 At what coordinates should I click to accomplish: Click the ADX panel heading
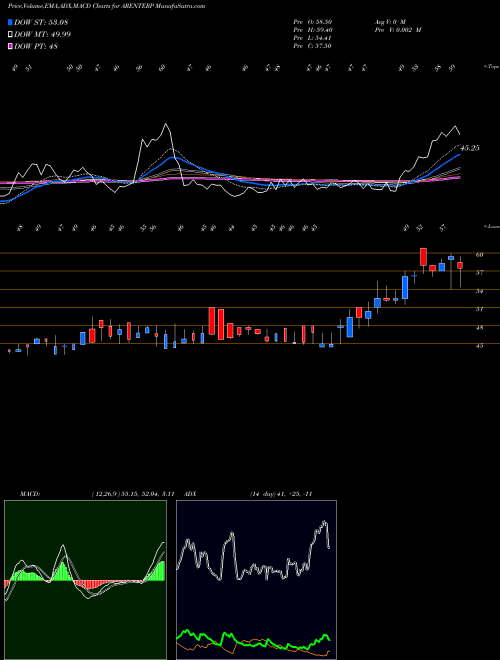coord(191,494)
